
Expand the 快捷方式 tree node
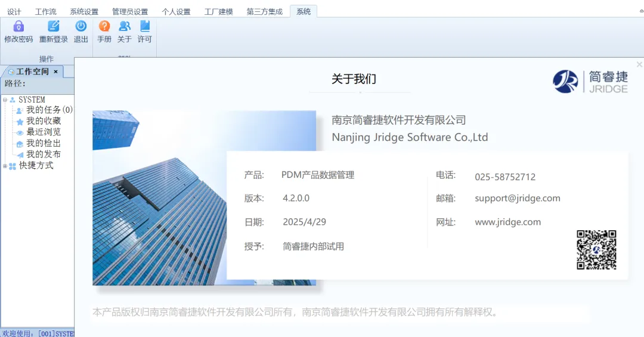[x=5, y=166]
